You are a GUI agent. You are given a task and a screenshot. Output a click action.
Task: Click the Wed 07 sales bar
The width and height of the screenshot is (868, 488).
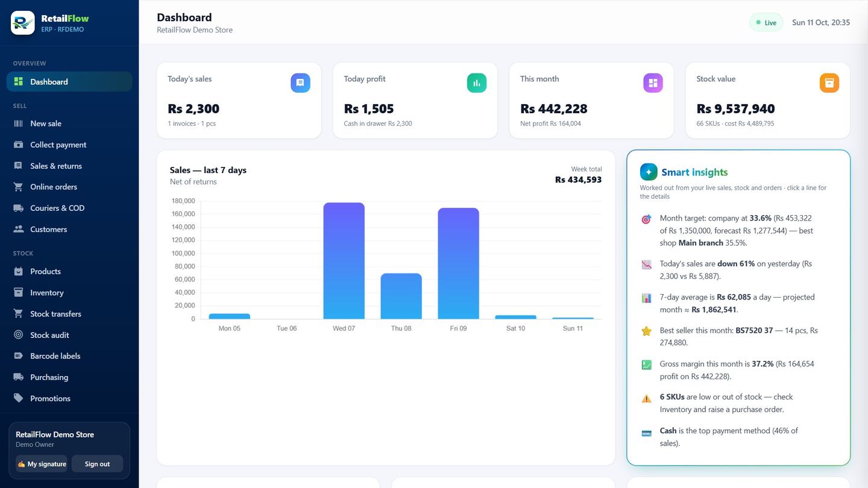click(x=344, y=261)
